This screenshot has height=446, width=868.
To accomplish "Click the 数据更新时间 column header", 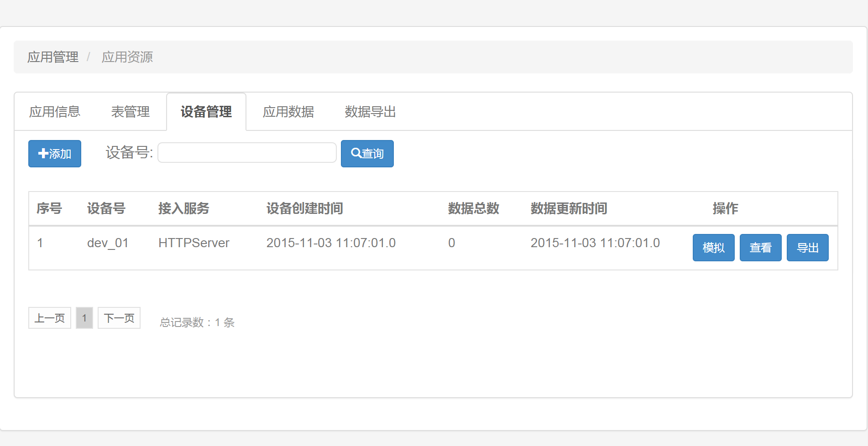I will [x=569, y=208].
